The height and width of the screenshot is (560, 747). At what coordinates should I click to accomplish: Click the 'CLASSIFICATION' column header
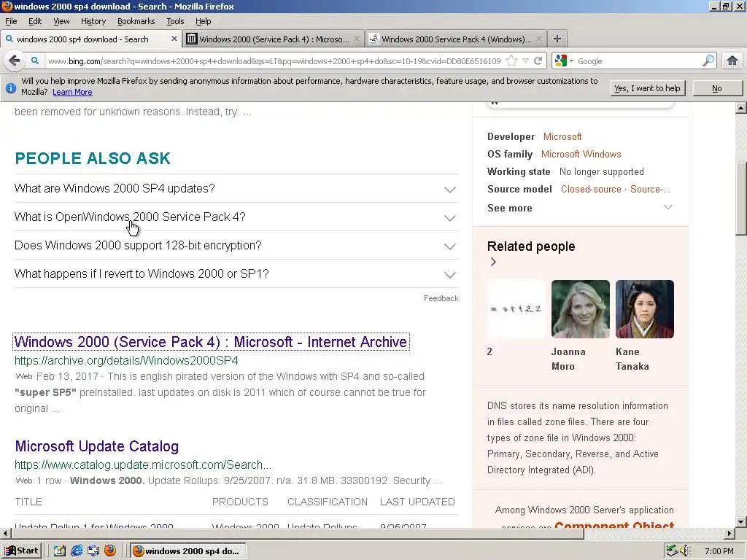click(x=328, y=502)
